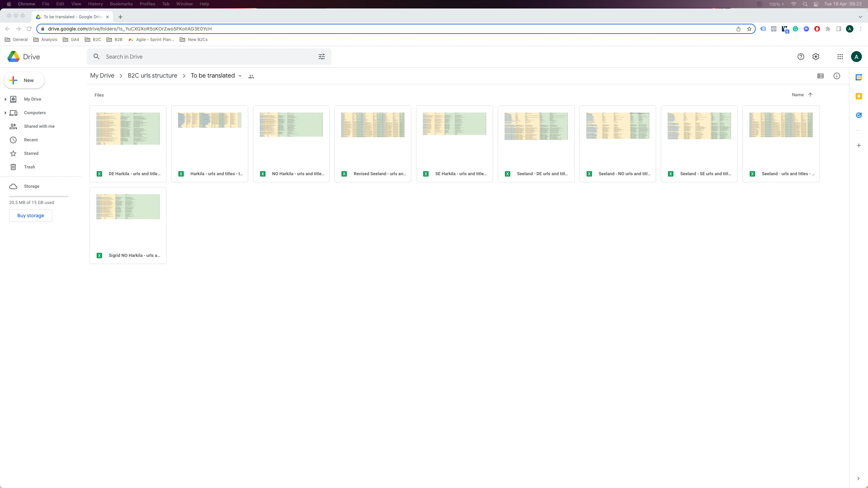Viewport: 868px width, 488px height.
Task: Open Analysis bookmarks folder
Action: 45,39
